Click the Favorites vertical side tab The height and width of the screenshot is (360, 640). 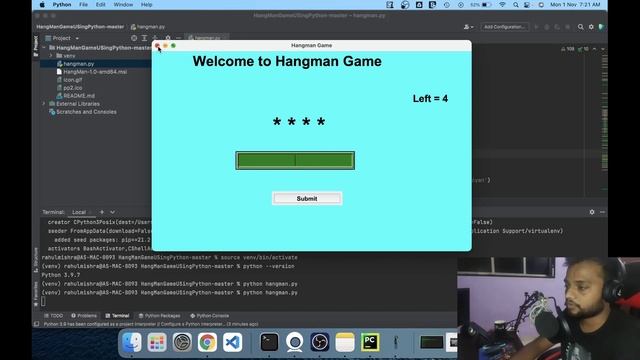(36, 294)
